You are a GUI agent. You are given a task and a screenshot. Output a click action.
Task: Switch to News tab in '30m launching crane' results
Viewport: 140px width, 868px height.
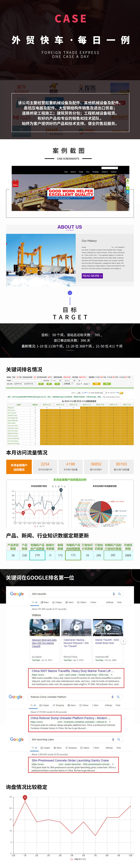(x=58, y=748)
